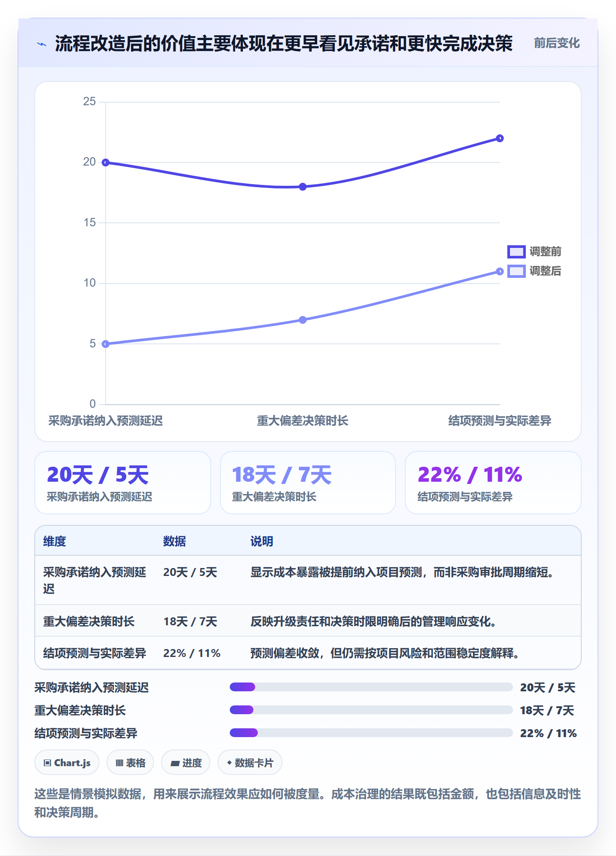Click the 数据卡片 tag
This screenshot has height=856, width=616.
pos(250,763)
